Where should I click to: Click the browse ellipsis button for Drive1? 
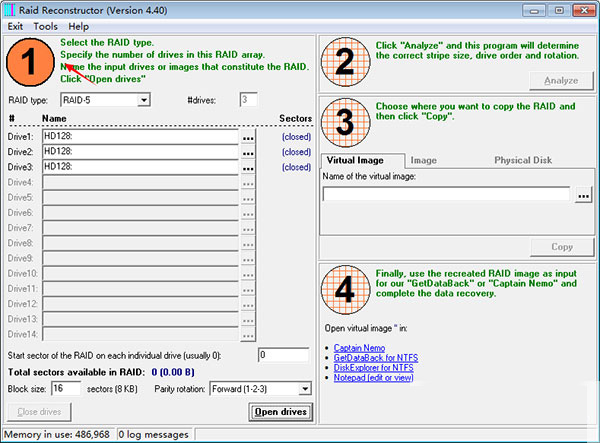click(x=248, y=137)
